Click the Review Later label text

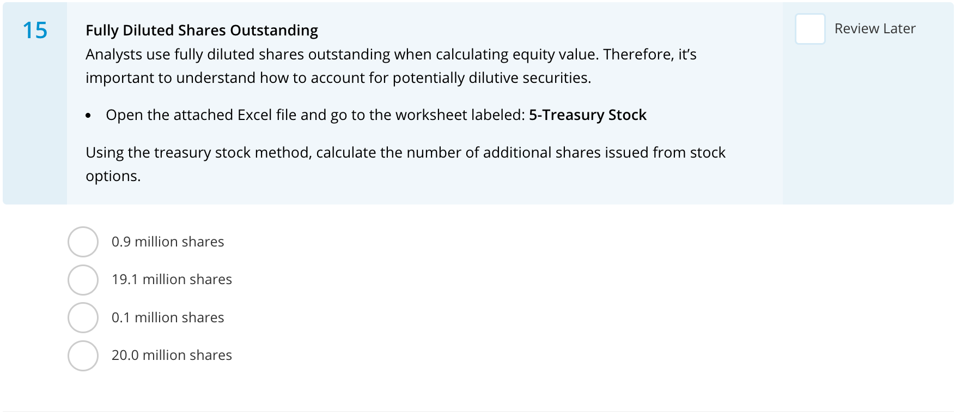874,28
